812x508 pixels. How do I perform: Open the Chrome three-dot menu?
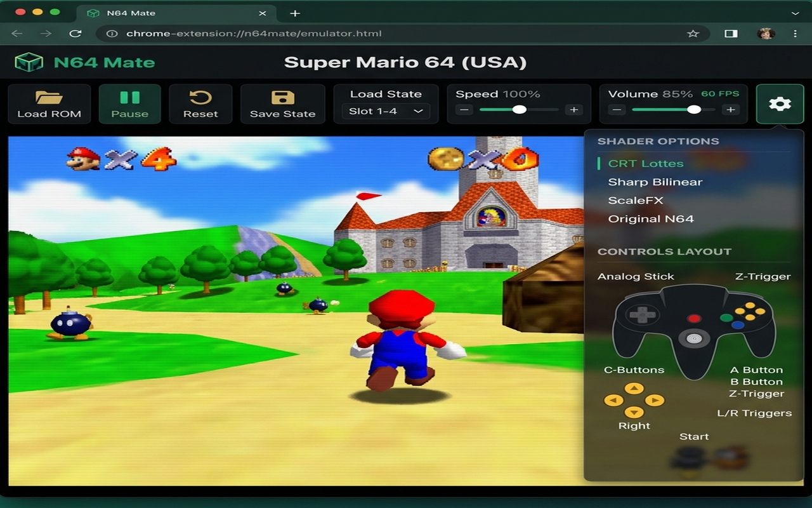pyautogui.click(x=796, y=34)
